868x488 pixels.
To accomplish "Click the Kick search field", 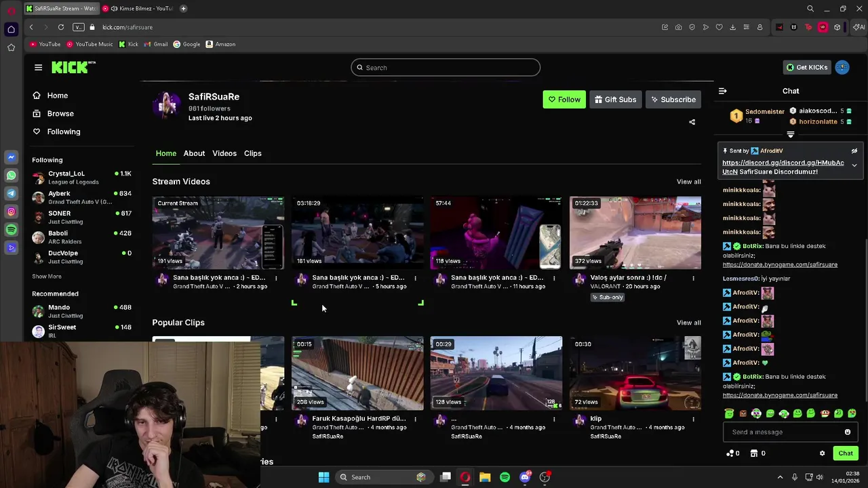I will (446, 67).
